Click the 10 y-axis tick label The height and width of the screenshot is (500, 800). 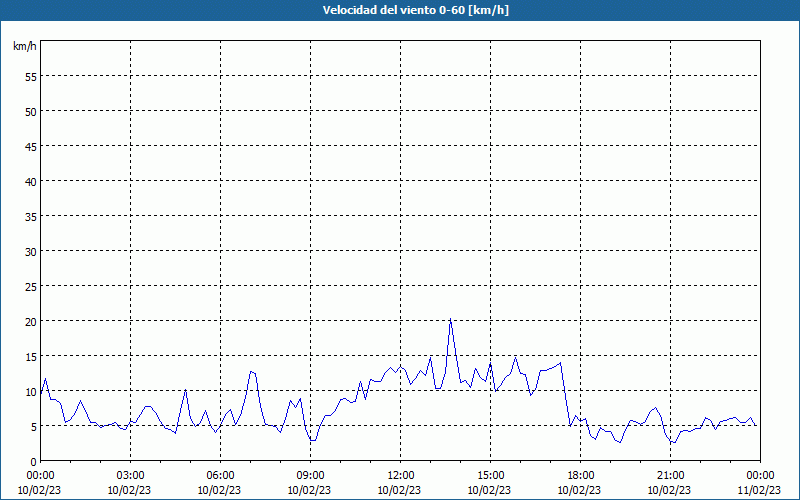31,392
